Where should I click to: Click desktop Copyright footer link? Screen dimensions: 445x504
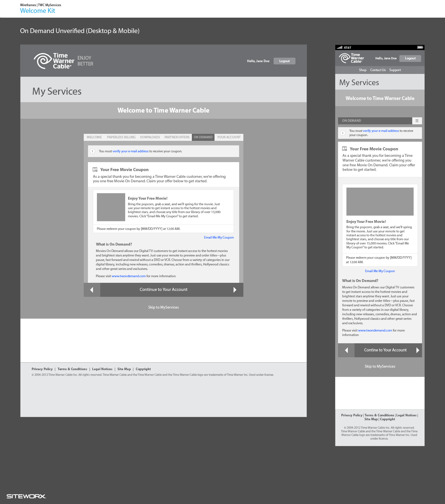pos(143,369)
